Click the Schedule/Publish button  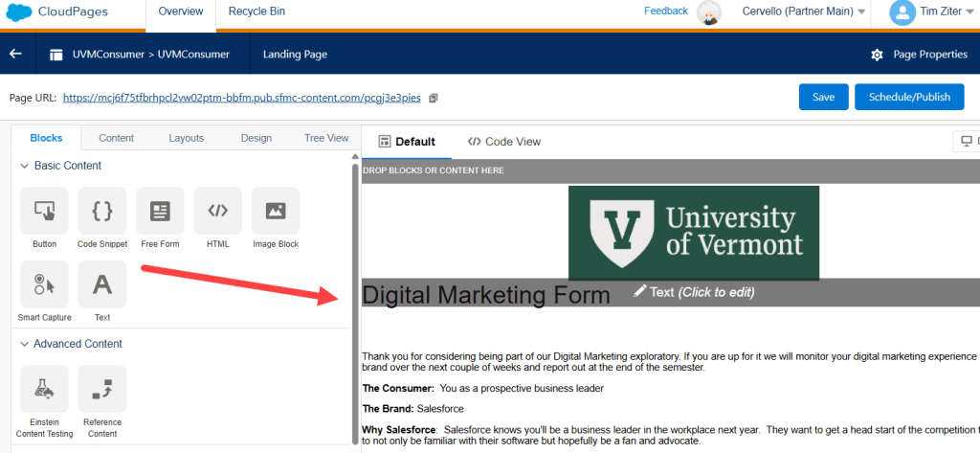(908, 97)
